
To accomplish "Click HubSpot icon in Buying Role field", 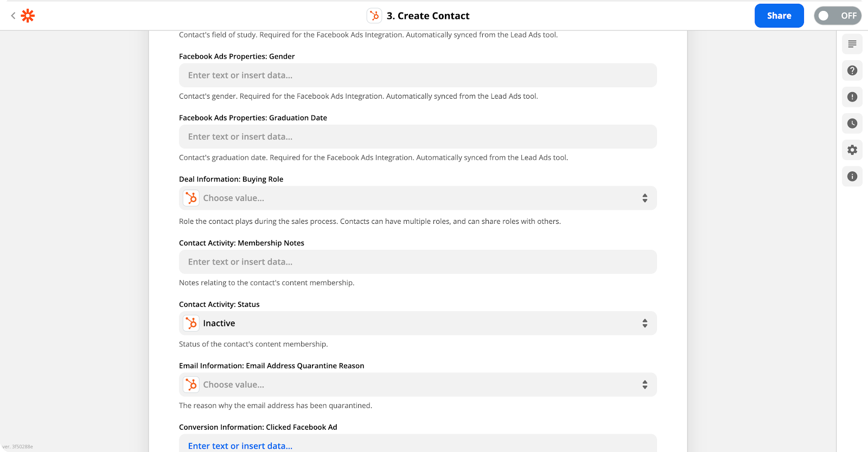I will coord(191,198).
